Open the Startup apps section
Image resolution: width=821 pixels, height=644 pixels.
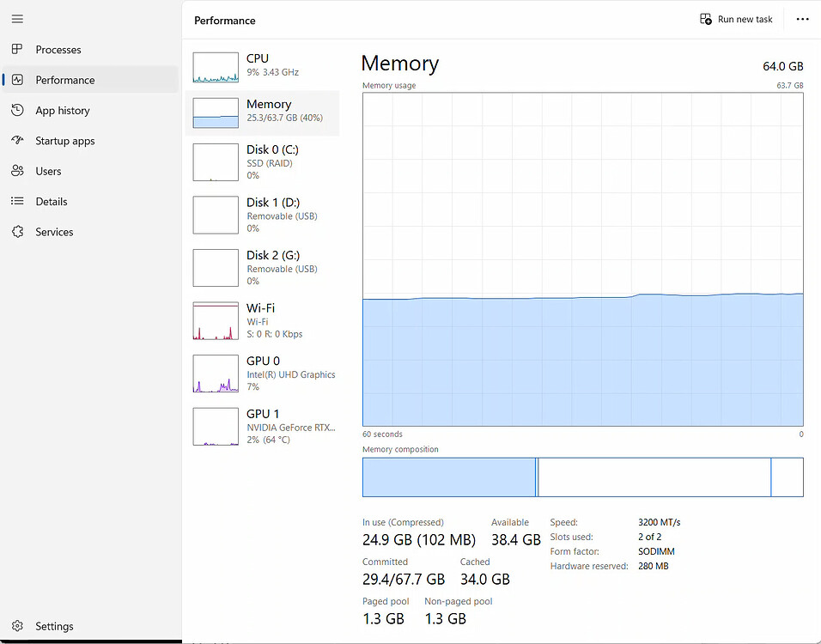point(17,140)
